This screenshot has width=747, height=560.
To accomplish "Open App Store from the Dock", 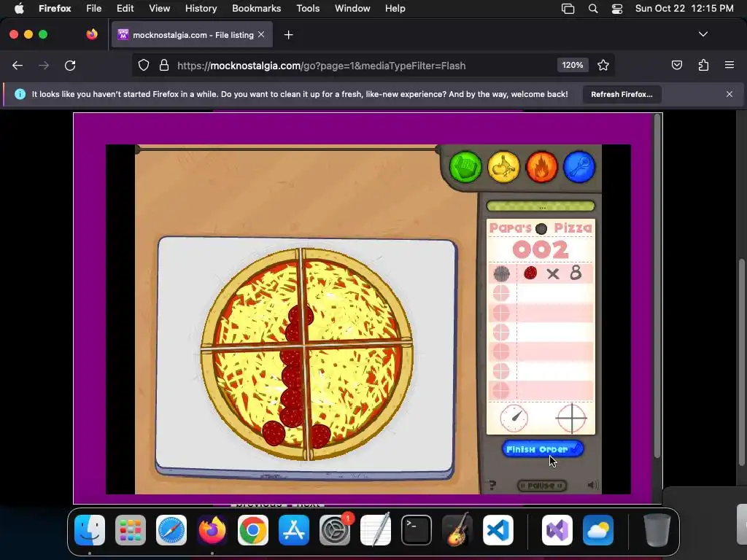I will (294, 530).
